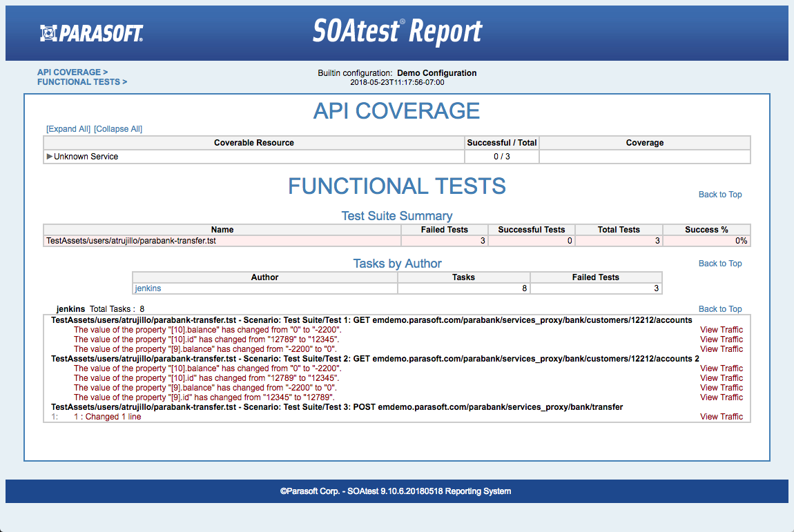Click the Success % column header
Screen dimensions: 794x532
click(706, 230)
